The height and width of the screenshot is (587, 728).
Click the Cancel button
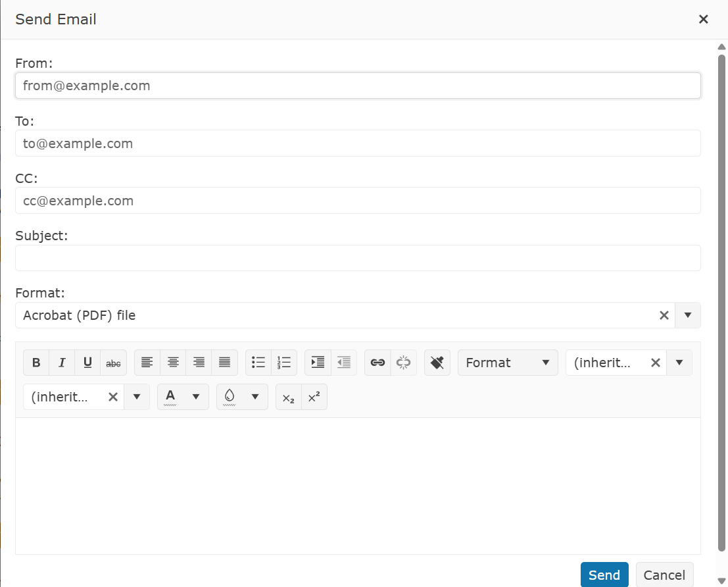[664, 575]
